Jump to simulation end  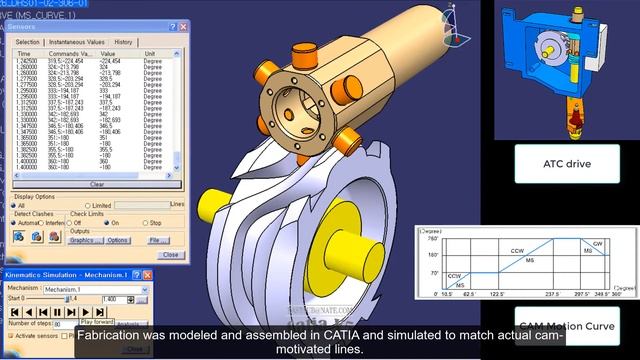tap(100, 312)
